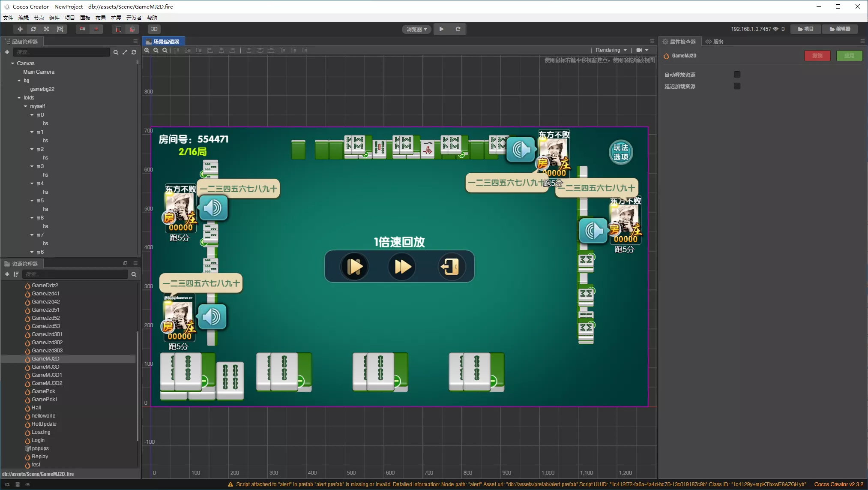Toggle 3D scene view mode
The height and width of the screenshot is (490, 868).
point(154,29)
